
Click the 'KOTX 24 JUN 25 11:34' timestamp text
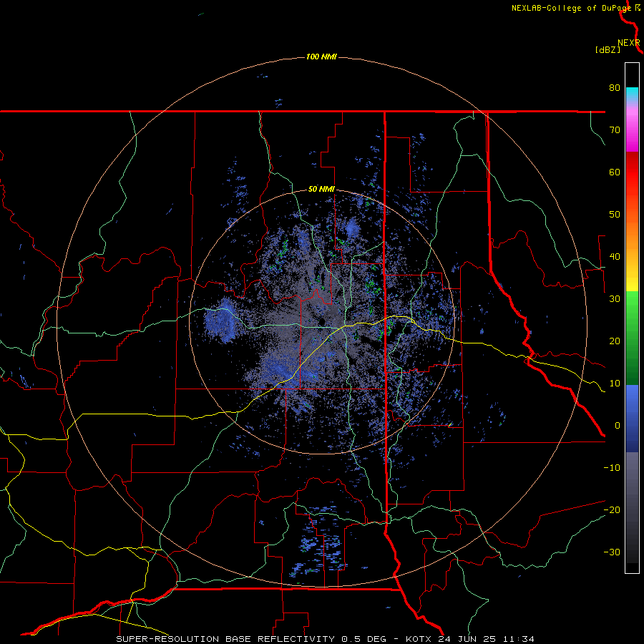click(470, 639)
